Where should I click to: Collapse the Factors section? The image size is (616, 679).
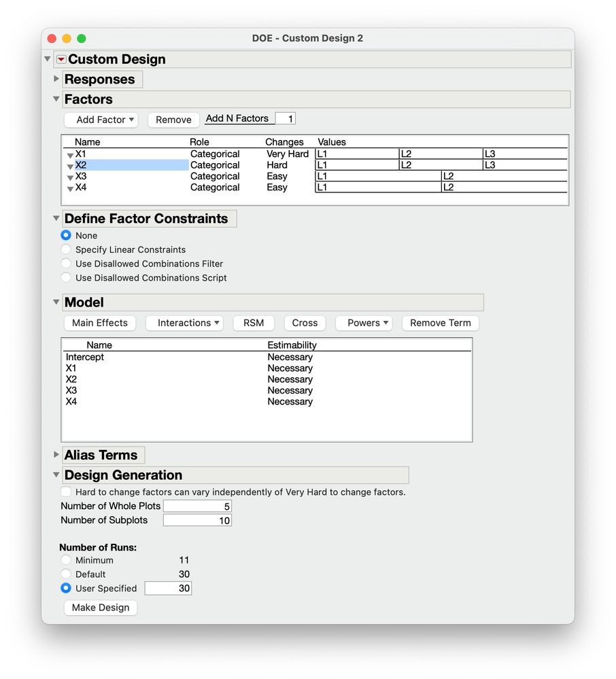(55, 99)
